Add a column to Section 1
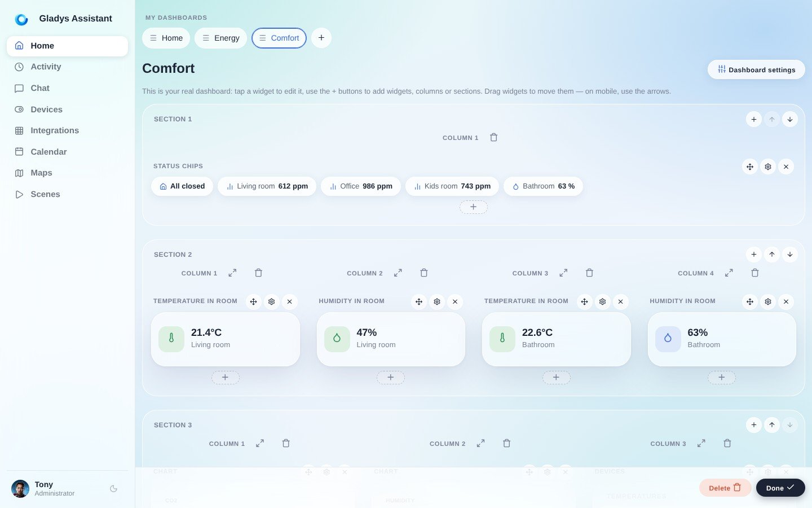This screenshot has height=508, width=812. 754,119
